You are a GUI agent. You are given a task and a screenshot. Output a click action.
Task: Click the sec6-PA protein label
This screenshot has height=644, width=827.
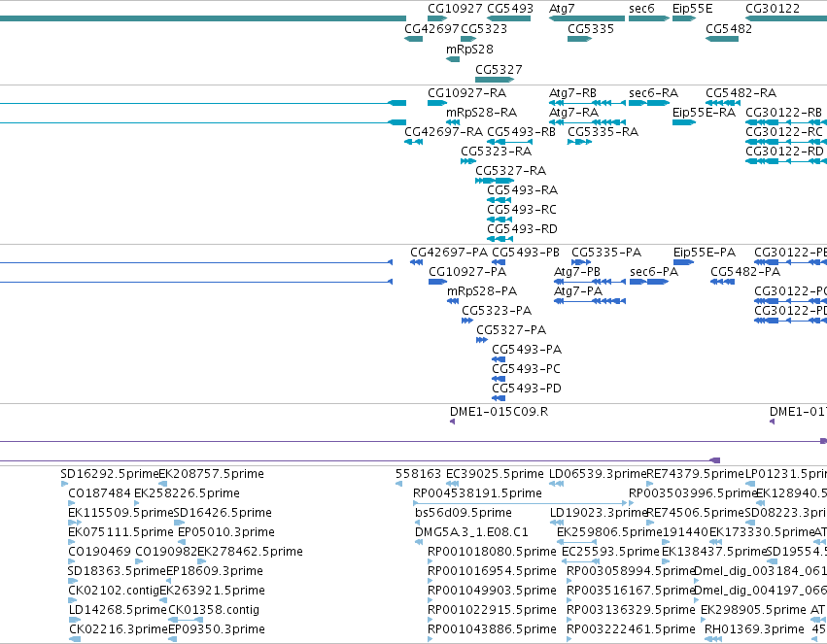tap(654, 272)
